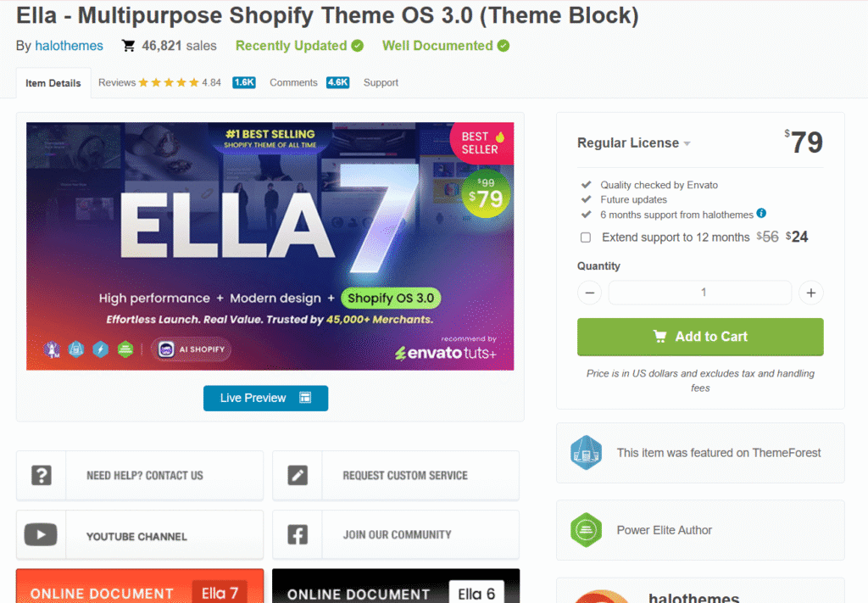This screenshot has height=603, width=868.
Task: Switch to the Reviews tab
Action: click(118, 82)
